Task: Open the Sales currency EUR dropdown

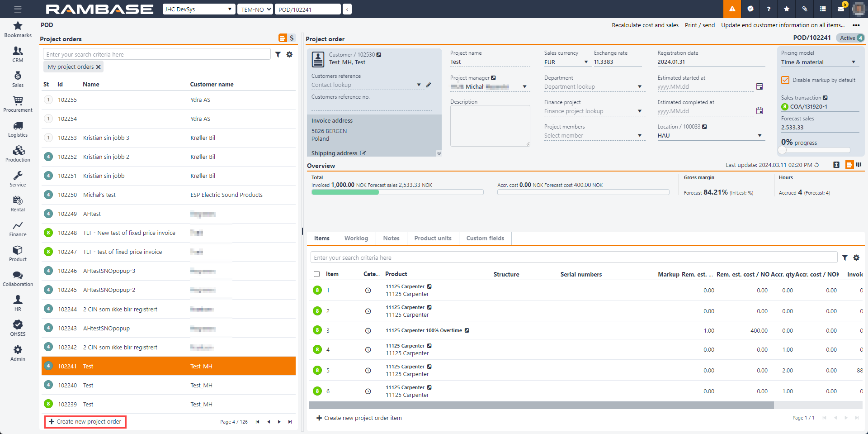Action: (x=586, y=62)
